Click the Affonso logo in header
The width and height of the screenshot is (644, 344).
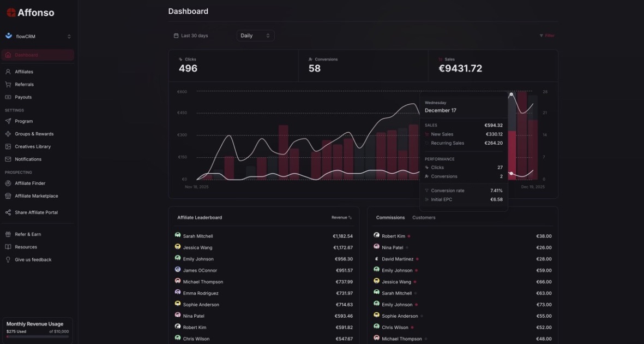pos(31,13)
